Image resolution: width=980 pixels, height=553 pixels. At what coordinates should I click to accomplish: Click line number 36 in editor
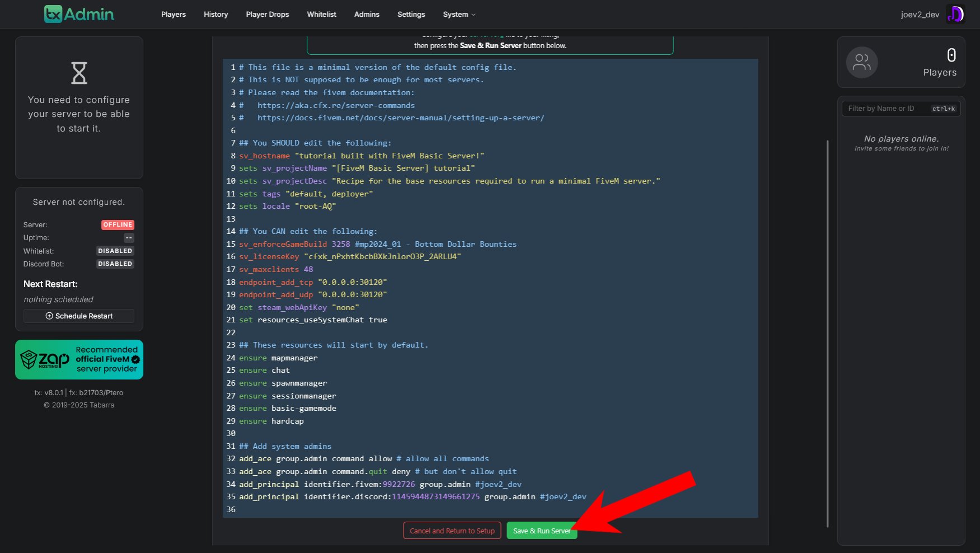231,509
